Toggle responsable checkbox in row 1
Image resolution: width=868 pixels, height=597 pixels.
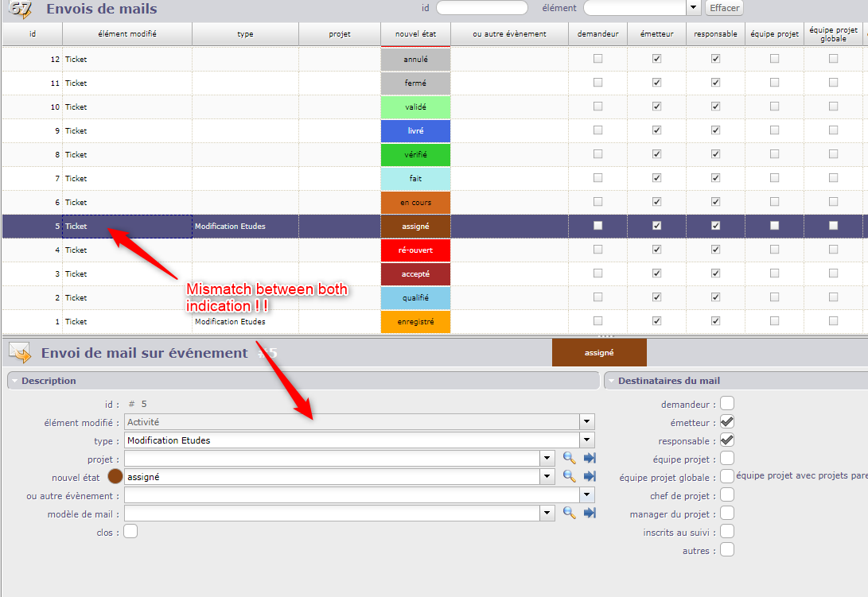715,321
